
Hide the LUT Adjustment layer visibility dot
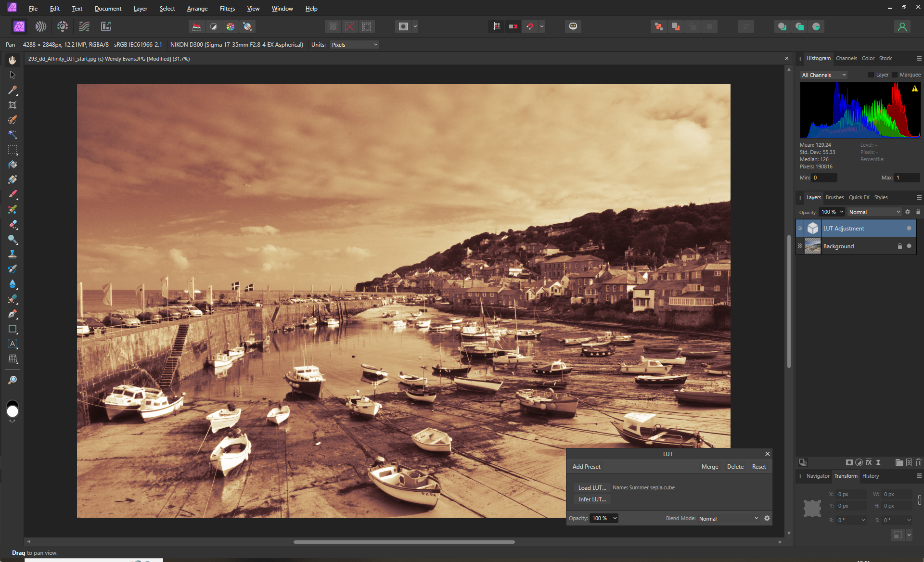[909, 229]
